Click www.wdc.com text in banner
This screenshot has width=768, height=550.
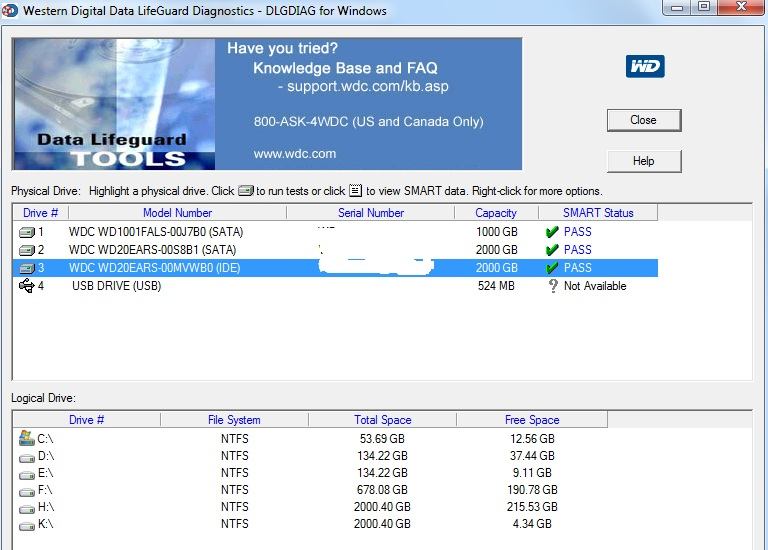[x=295, y=154]
